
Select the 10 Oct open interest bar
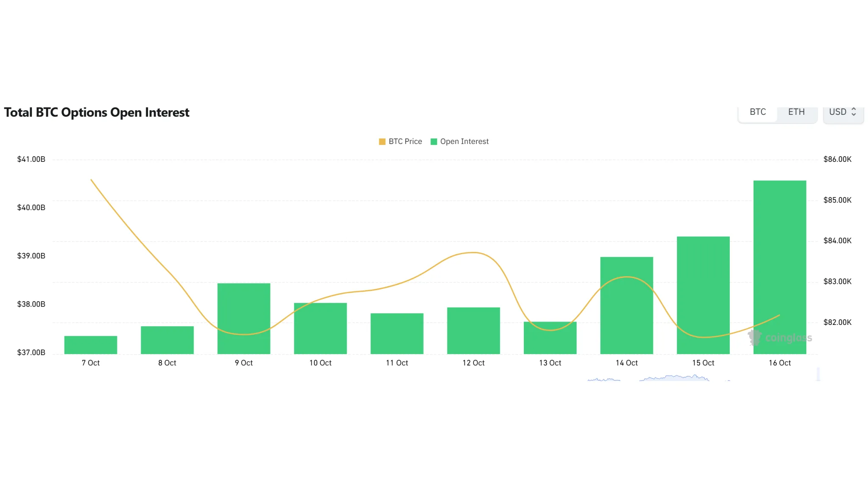point(320,328)
